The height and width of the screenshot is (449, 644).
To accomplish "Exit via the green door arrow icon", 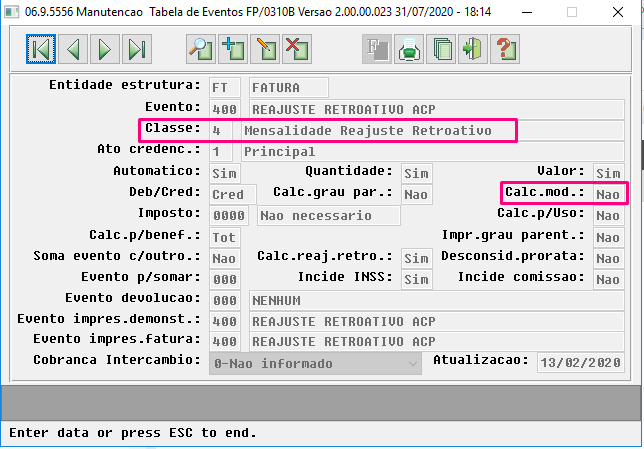I will pyautogui.click(x=473, y=49).
